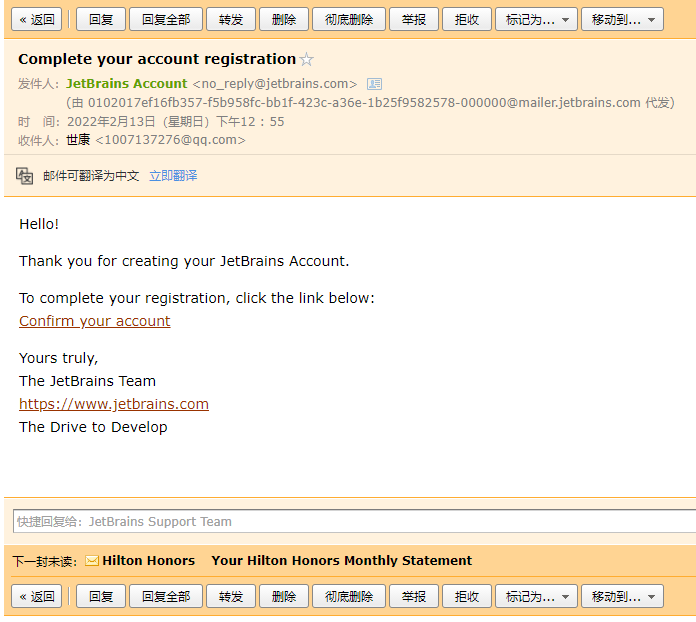This screenshot has width=696, height=622.
Task: Open top 标记为 dropdown
Action: coord(536,20)
